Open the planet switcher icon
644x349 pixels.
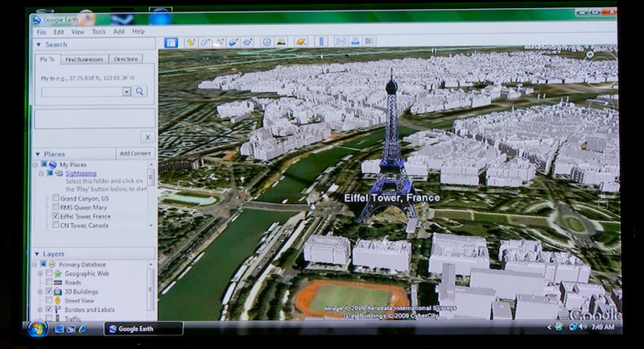coord(300,42)
